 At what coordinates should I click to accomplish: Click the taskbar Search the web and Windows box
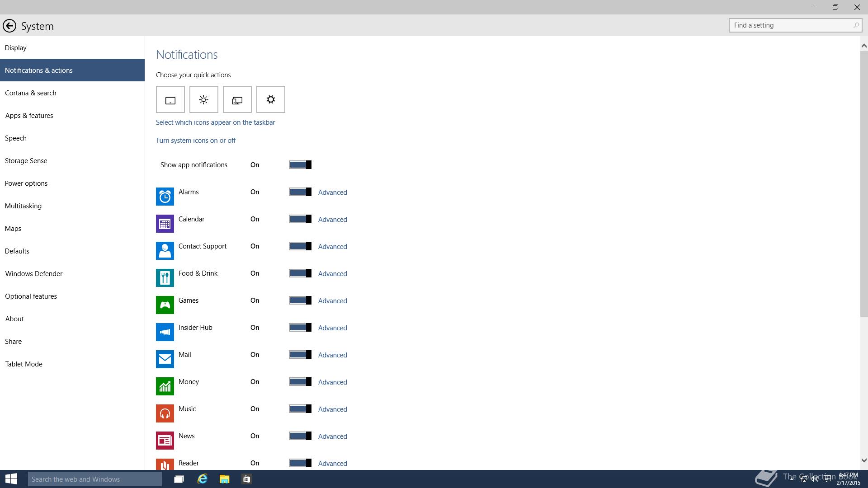(x=95, y=479)
